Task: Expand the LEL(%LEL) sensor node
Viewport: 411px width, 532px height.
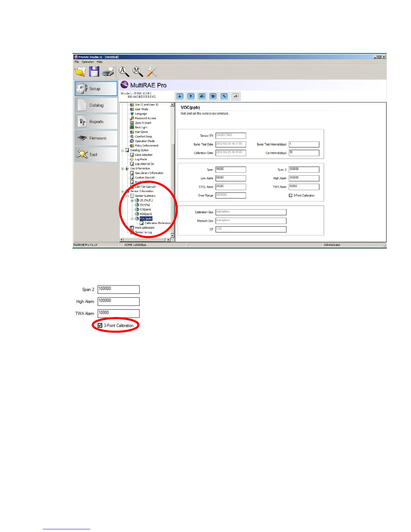Action: click(132, 201)
